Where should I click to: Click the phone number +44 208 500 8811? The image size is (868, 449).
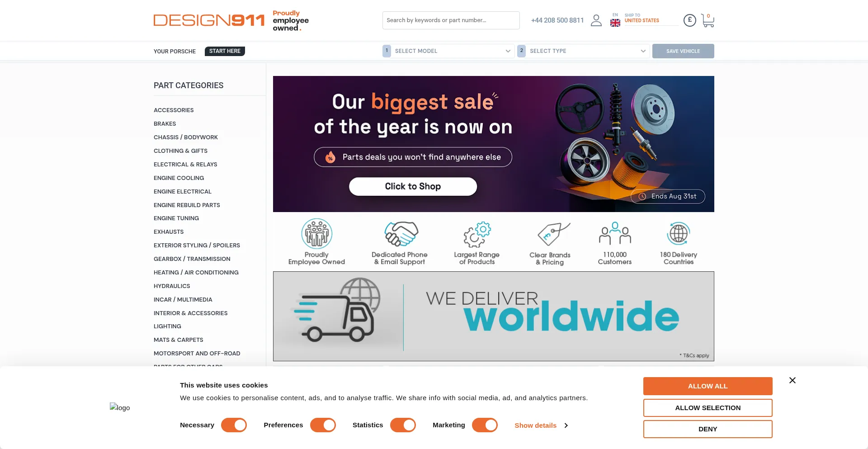557,20
